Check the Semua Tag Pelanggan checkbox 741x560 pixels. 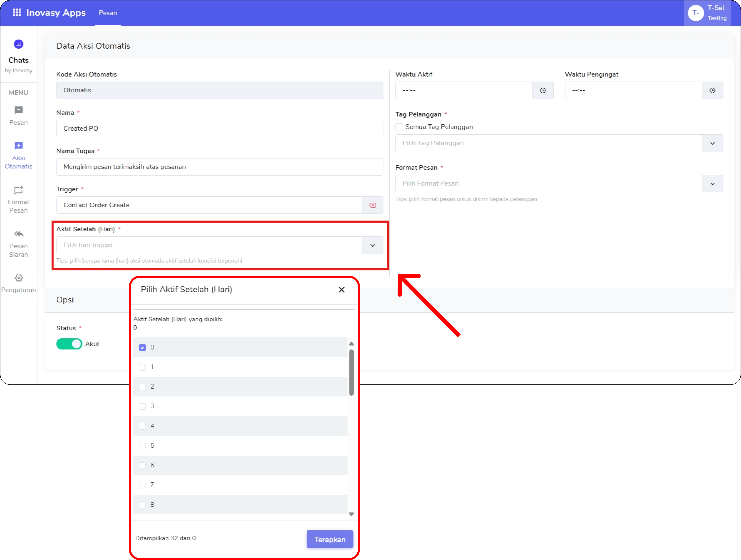(399, 127)
